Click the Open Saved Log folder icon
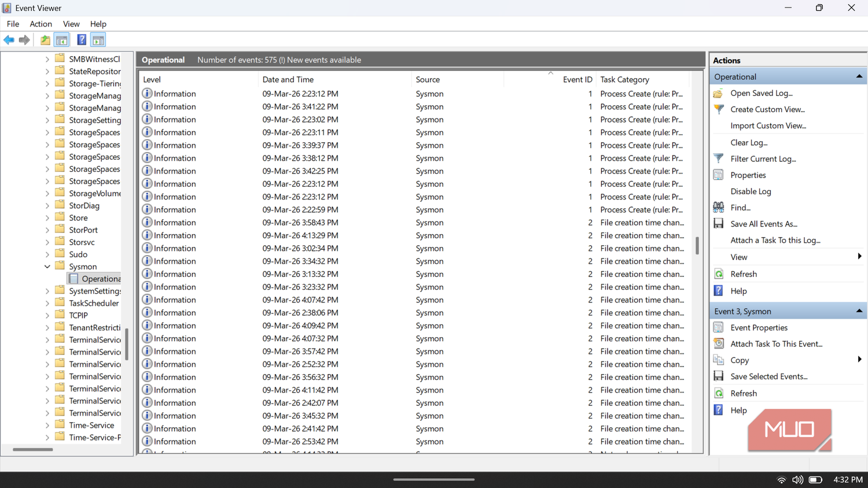The height and width of the screenshot is (488, 868). point(718,93)
